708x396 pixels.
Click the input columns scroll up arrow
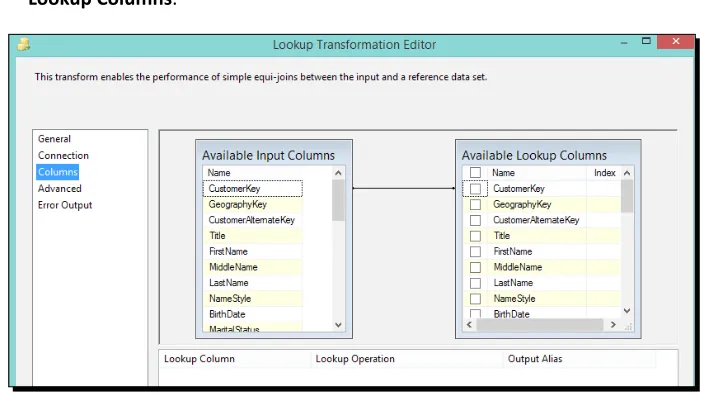click(x=338, y=173)
